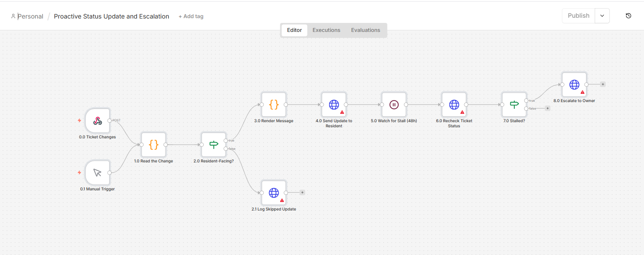
Task: Click the warning triangle on 4.0 Send Update node
Action: click(342, 112)
